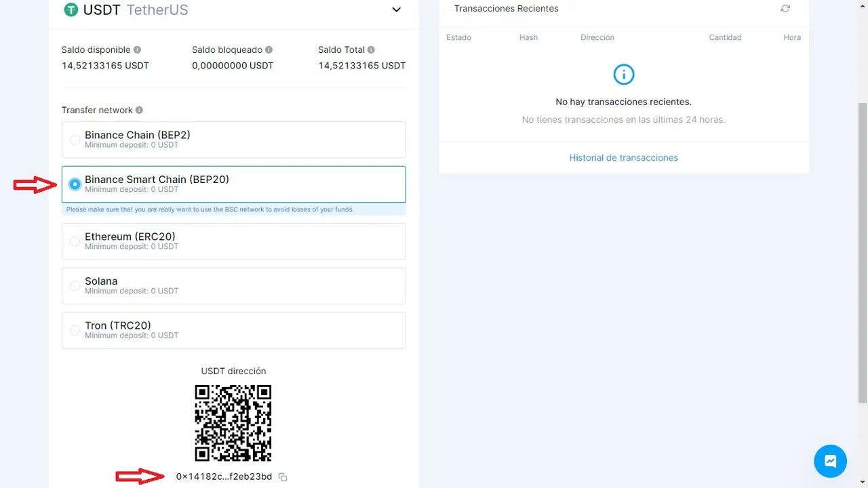Click the info icon beside Transfer network
Screen dimensions: 868x488
pos(140,110)
